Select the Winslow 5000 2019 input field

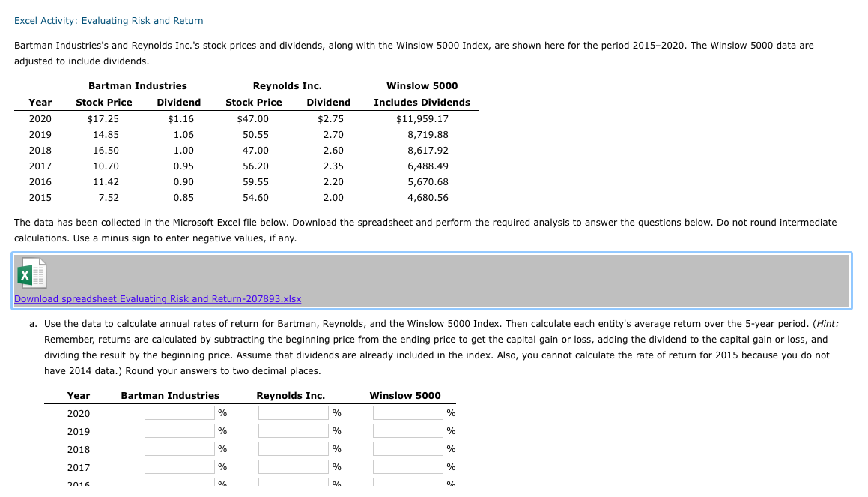point(407,430)
